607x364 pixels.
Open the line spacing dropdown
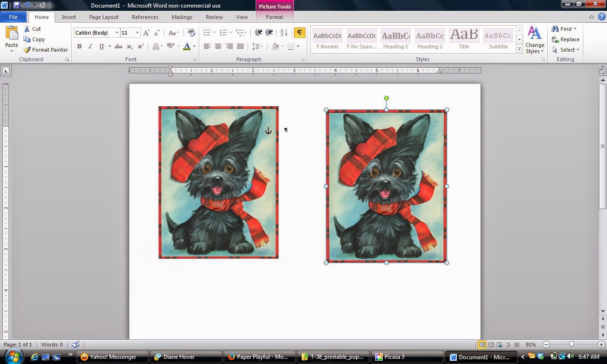click(x=258, y=46)
